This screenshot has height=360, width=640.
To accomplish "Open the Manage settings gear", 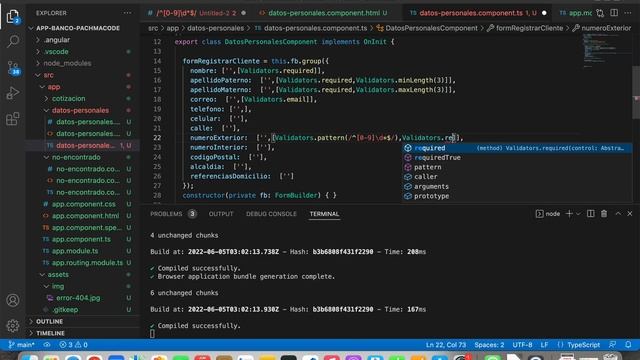I will 13,325.
